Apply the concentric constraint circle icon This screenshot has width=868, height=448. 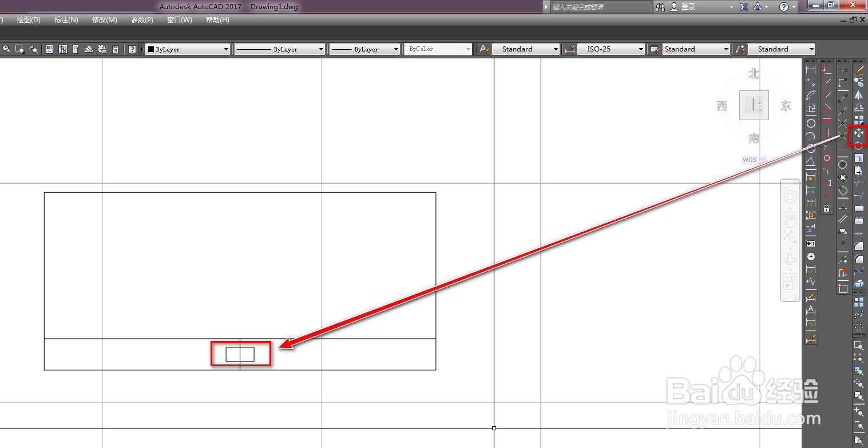pyautogui.click(x=826, y=158)
